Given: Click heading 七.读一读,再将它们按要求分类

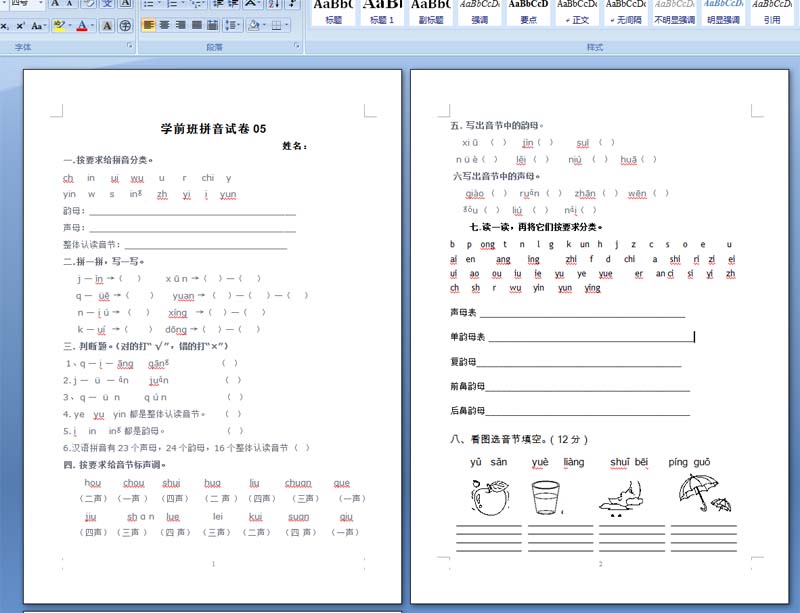Looking at the screenshot, I should (x=536, y=227).
